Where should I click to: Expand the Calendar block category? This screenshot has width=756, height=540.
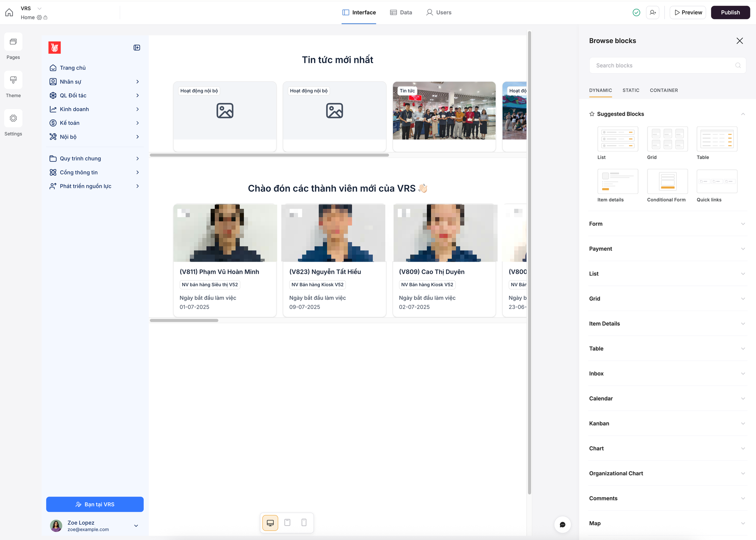point(667,399)
